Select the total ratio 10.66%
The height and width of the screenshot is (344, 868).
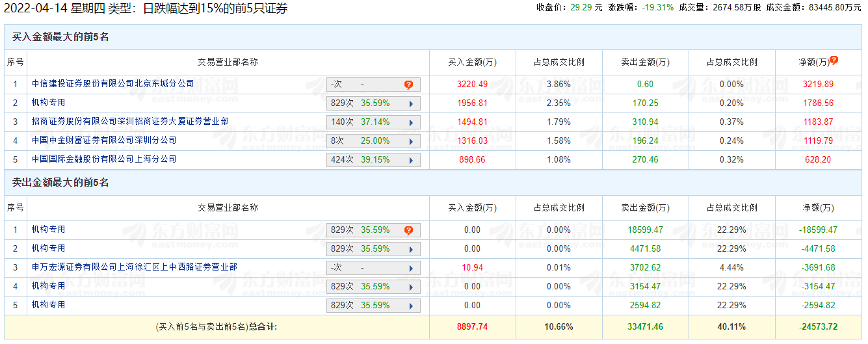click(559, 327)
